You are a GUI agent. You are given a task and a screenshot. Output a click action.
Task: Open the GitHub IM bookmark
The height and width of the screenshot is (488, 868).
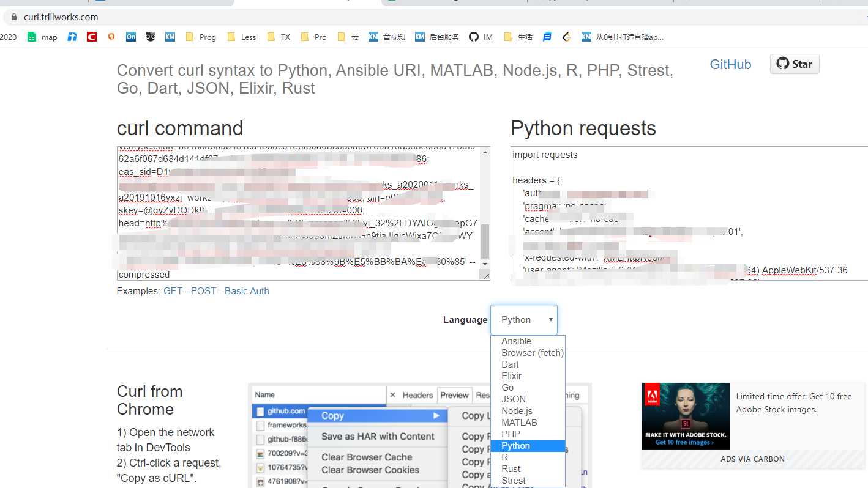[481, 37]
